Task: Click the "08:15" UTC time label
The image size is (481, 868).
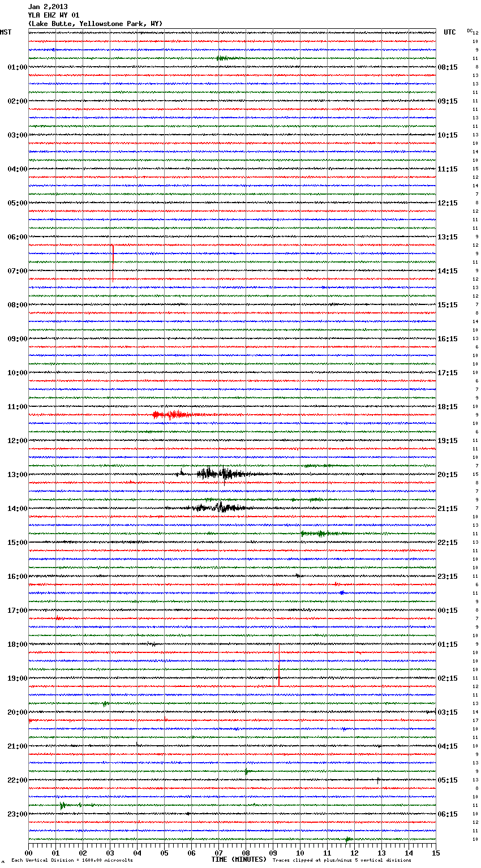Action: pyautogui.click(x=448, y=67)
